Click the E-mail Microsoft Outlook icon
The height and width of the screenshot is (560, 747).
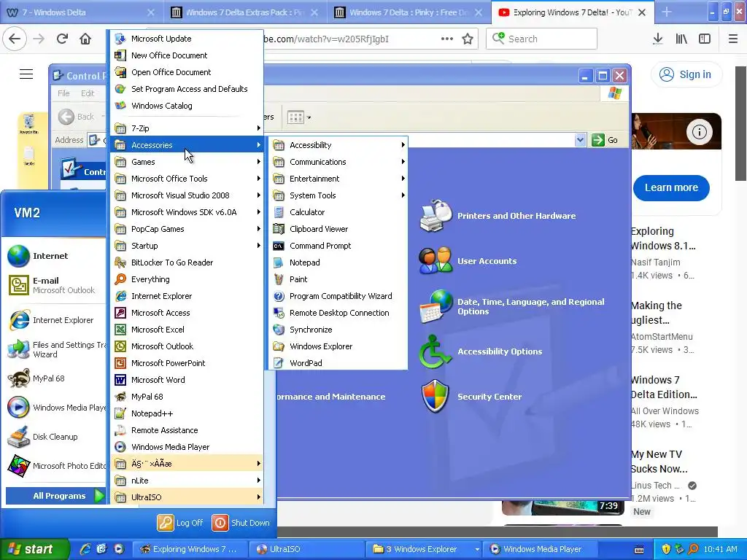pyautogui.click(x=18, y=285)
